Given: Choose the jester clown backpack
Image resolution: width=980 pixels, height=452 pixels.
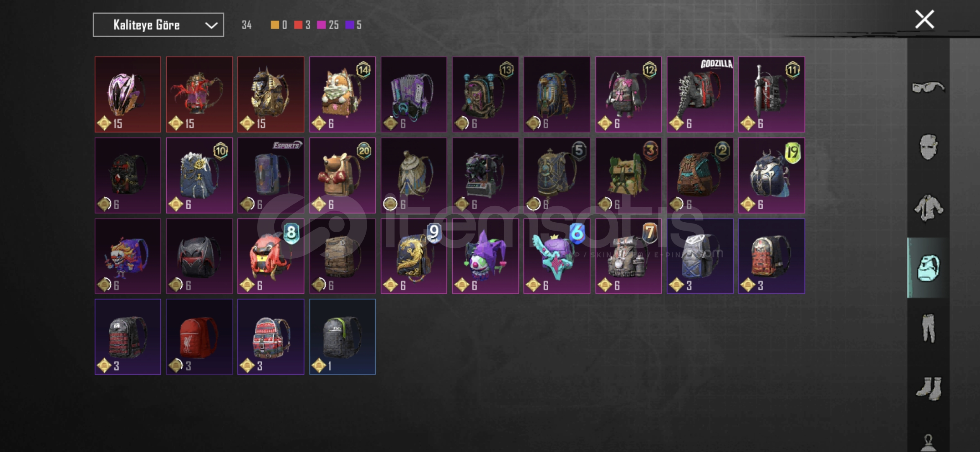Looking at the screenshot, I should 485,256.
